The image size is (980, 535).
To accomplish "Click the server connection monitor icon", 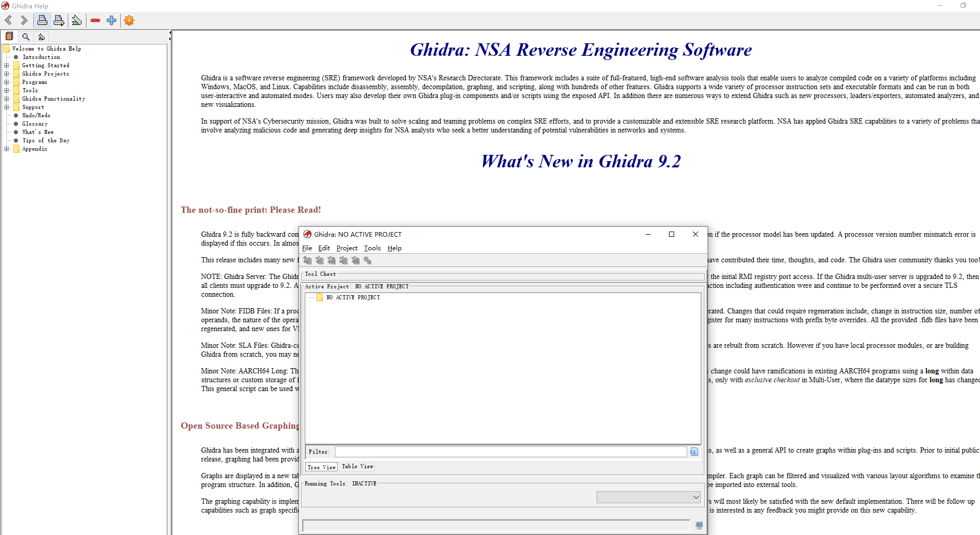I will pyautogui.click(x=699, y=526).
